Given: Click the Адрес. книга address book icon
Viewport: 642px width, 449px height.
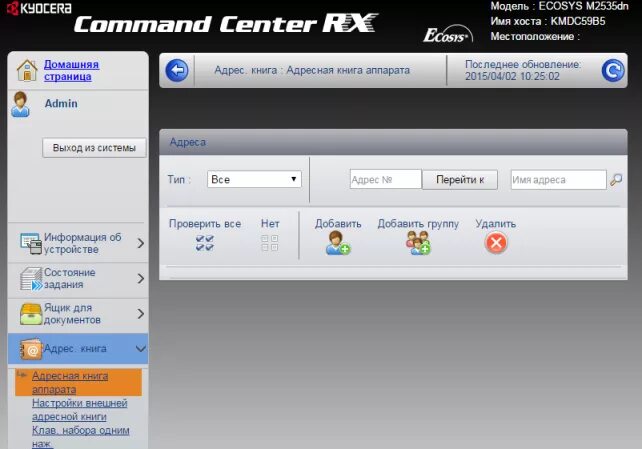Looking at the screenshot, I should point(31,349).
